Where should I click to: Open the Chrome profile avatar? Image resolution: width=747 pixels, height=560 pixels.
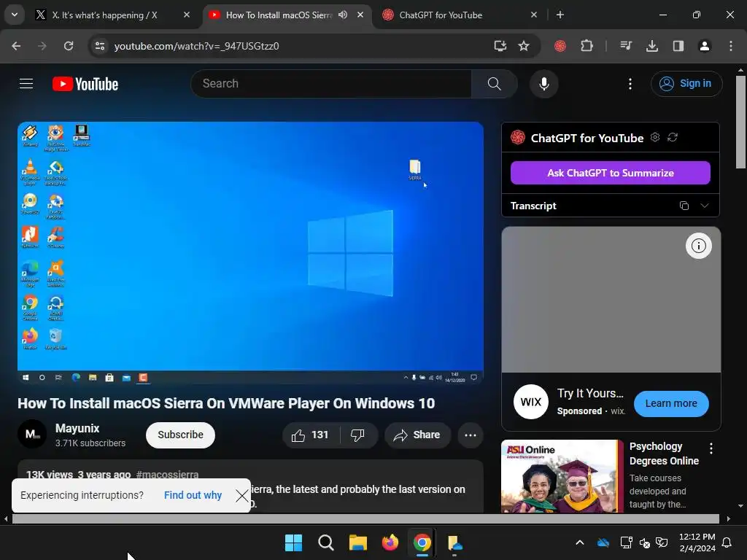coord(704,46)
